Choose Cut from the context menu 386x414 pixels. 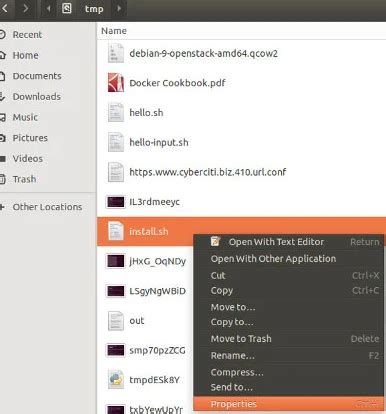[289, 275]
